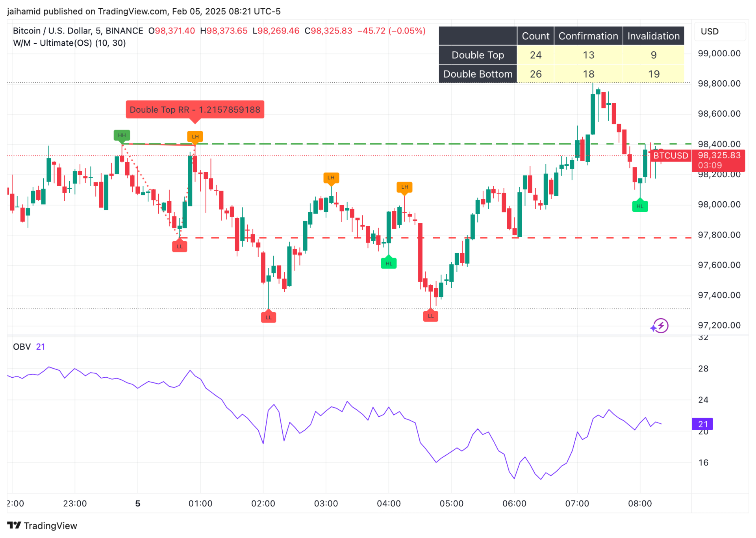
Task: Click the Invalidation column header
Action: [x=654, y=36]
